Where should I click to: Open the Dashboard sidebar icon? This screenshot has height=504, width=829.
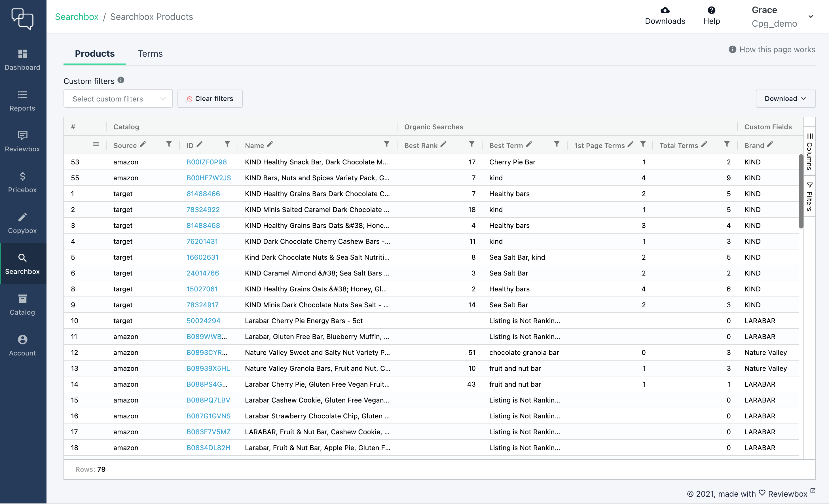(x=22, y=54)
